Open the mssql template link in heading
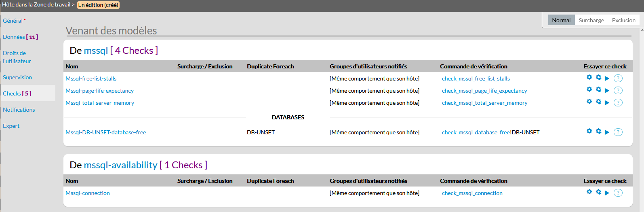Screen dimensions: 644x212 [x=96, y=51]
